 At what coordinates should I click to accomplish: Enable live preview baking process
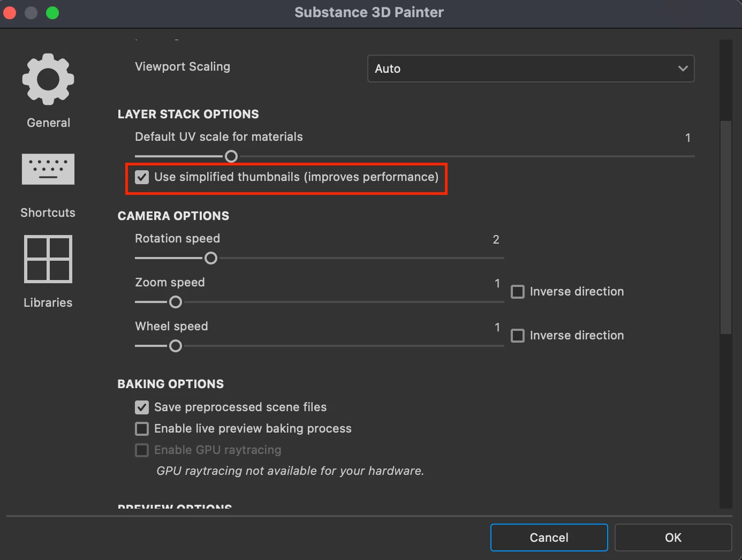click(x=142, y=429)
